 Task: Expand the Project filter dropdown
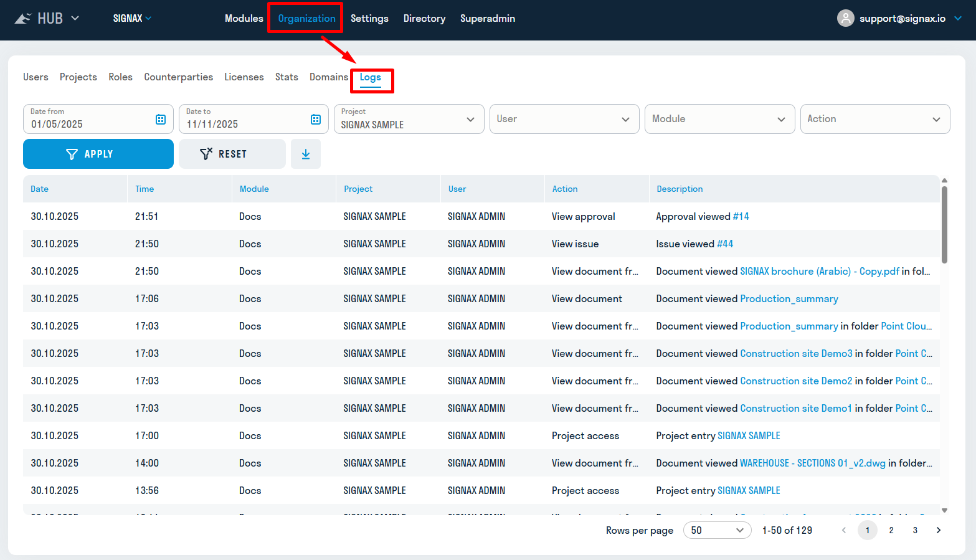(x=409, y=119)
